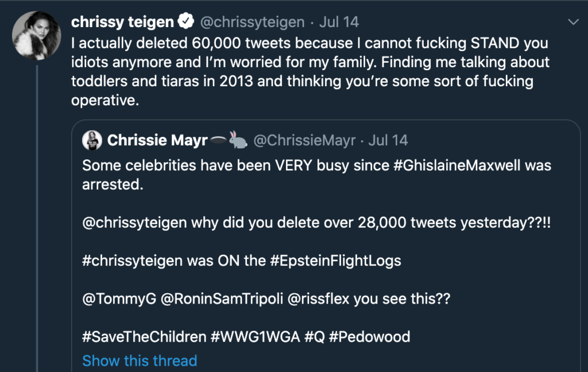Viewport: 588px width, 372px height.
Task: Open Chrissie Mayr's display name in quoted tweet
Action: pyautogui.click(x=157, y=140)
